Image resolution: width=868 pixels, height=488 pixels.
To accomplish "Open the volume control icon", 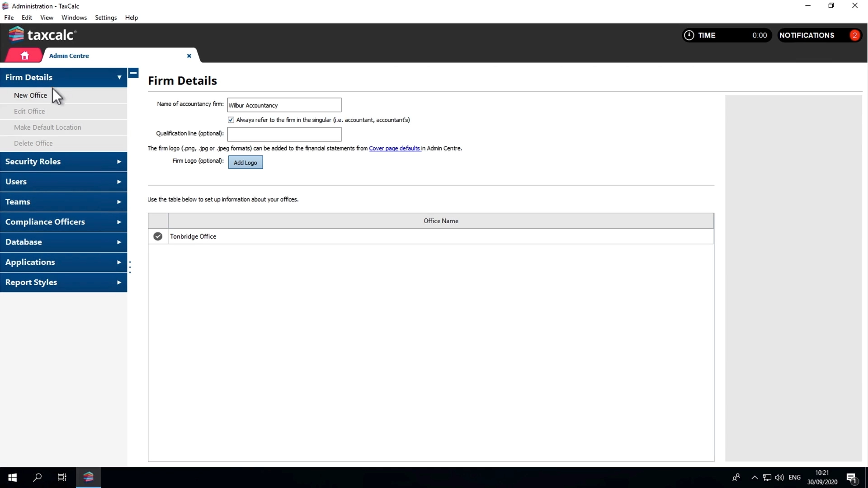I will click(779, 478).
